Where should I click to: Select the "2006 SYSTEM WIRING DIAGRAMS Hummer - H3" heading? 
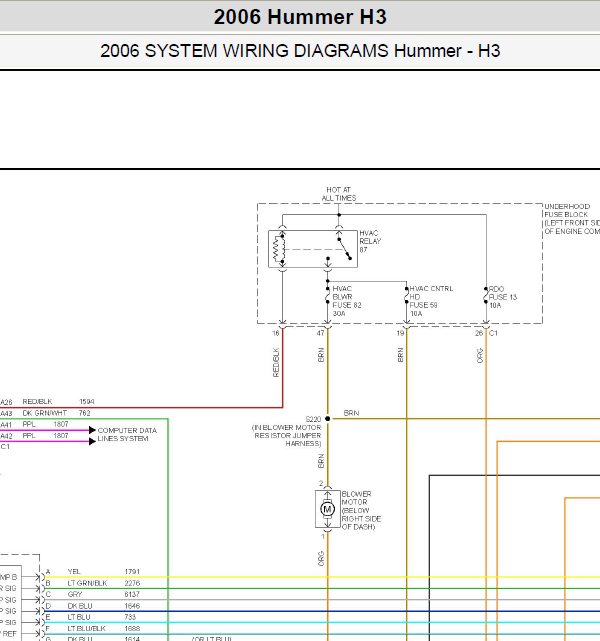click(300, 51)
